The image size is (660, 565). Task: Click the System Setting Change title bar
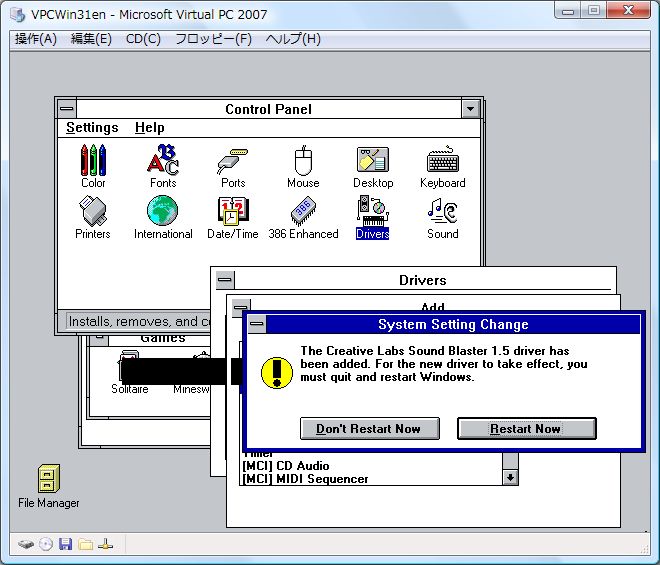point(453,324)
